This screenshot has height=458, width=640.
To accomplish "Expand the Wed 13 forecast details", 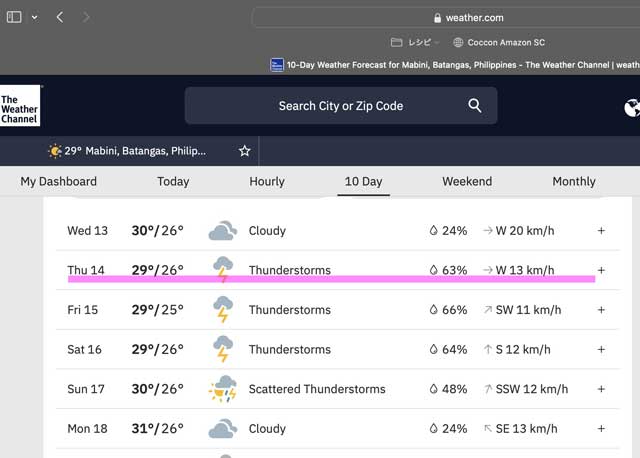I will tap(601, 231).
